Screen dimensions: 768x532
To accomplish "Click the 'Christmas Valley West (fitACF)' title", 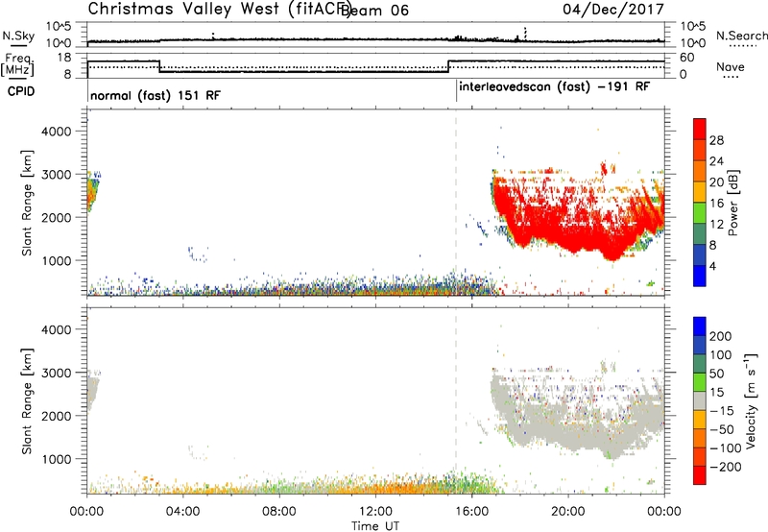I will tap(219, 9).
